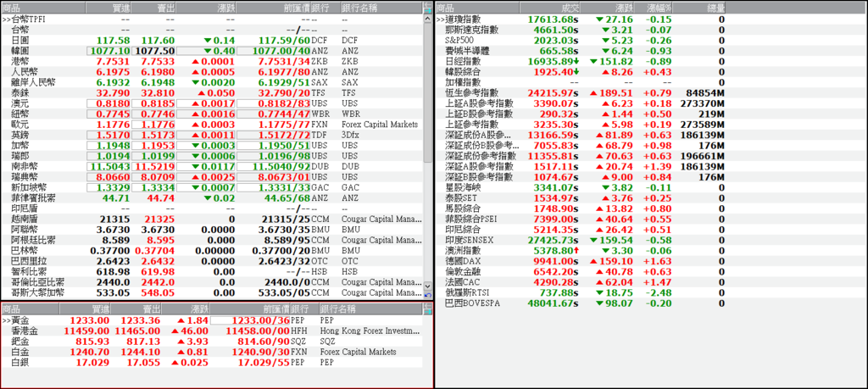The width and height of the screenshot is (868, 389).
Task: Click the scroll-up arrow of forex list scrollbar
Action: (x=428, y=19)
